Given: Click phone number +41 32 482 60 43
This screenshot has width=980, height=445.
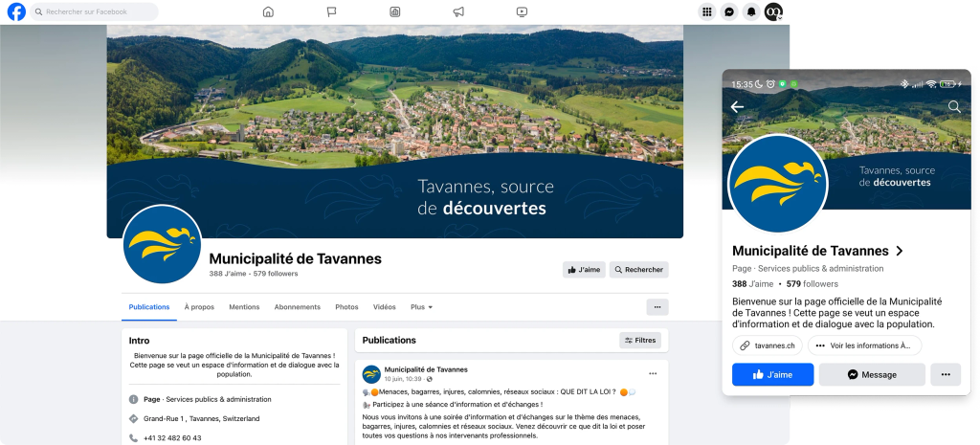Looking at the screenshot, I should tap(172, 438).
